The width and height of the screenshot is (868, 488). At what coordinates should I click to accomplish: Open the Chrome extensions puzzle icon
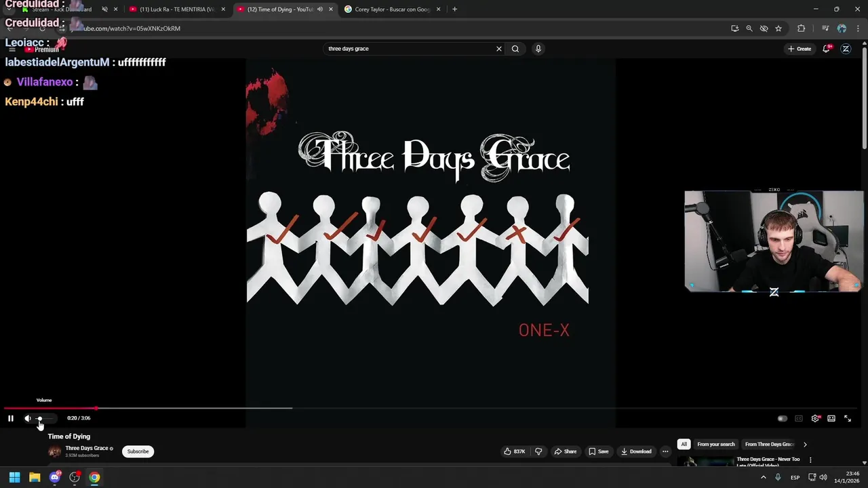(802, 28)
